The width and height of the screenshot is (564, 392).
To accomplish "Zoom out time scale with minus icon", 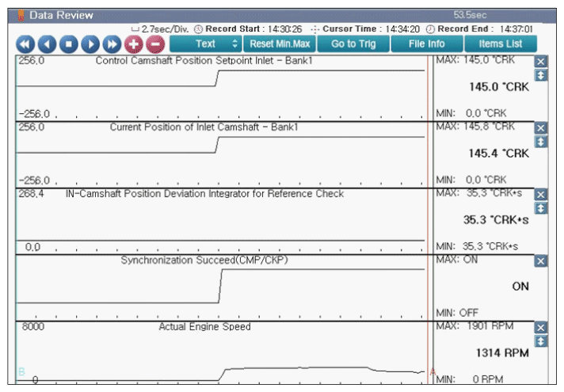I will pos(154,44).
